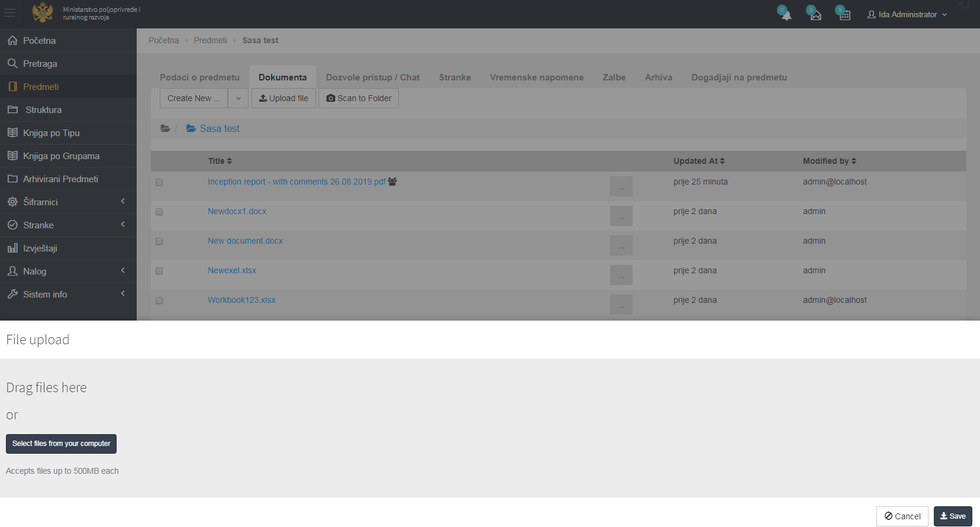Sort the list by Updated At
Image resolution: width=980 pixels, height=527 pixels.
[x=699, y=161]
